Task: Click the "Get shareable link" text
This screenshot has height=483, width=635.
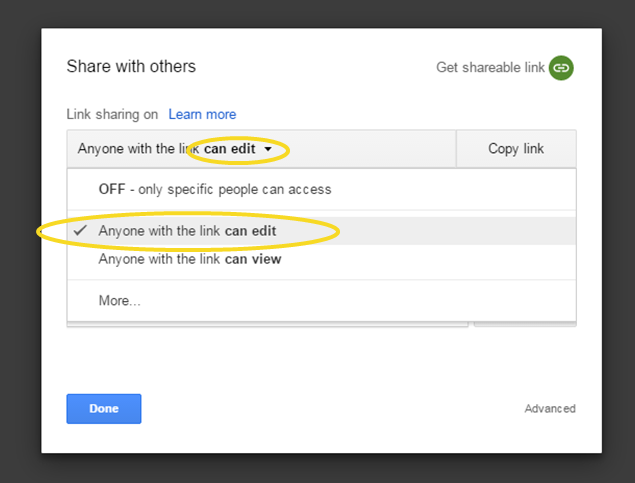Action: coord(490,68)
